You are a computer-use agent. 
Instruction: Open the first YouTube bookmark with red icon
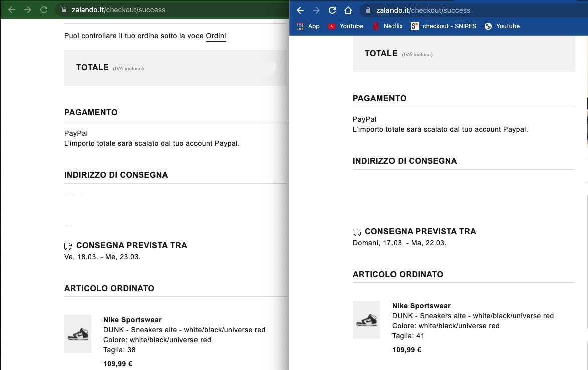pyautogui.click(x=346, y=26)
